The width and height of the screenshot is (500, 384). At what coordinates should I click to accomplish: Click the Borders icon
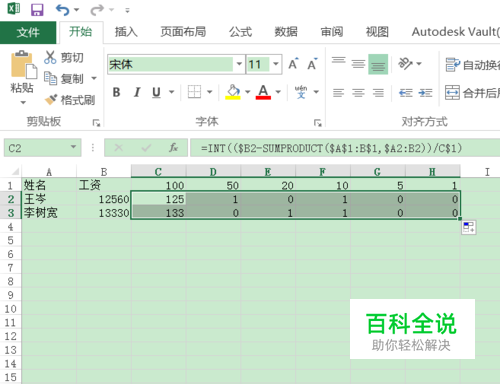pos(194,92)
